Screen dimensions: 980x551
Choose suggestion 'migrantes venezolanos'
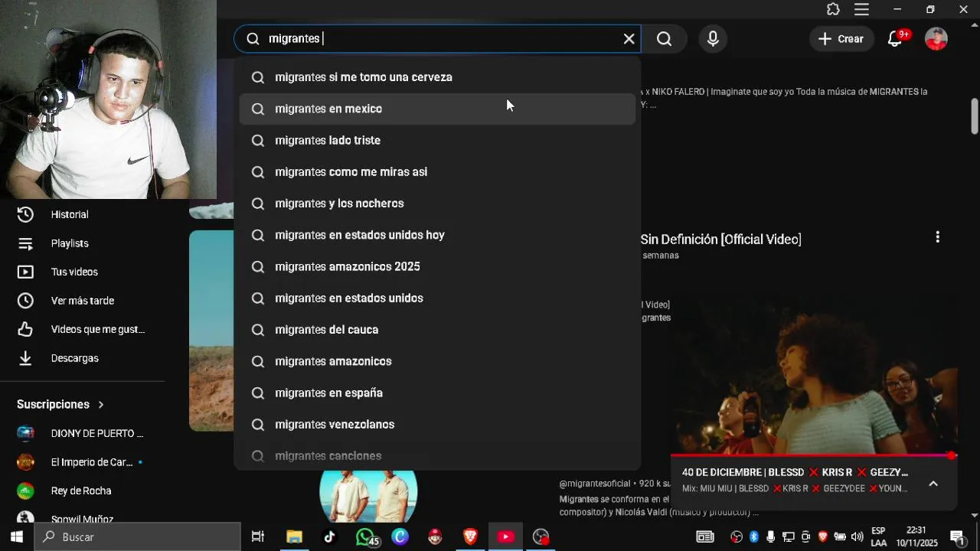click(x=437, y=424)
